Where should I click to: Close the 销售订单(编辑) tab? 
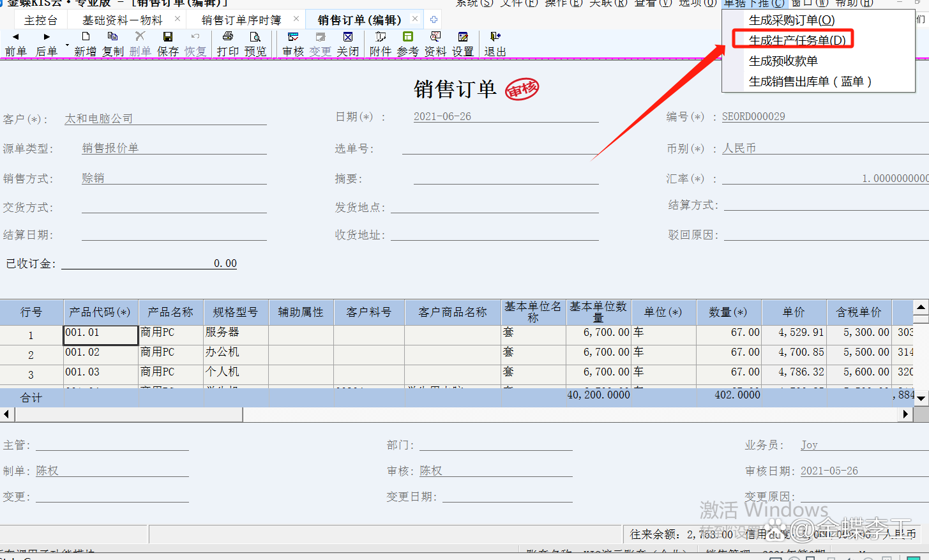(415, 19)
